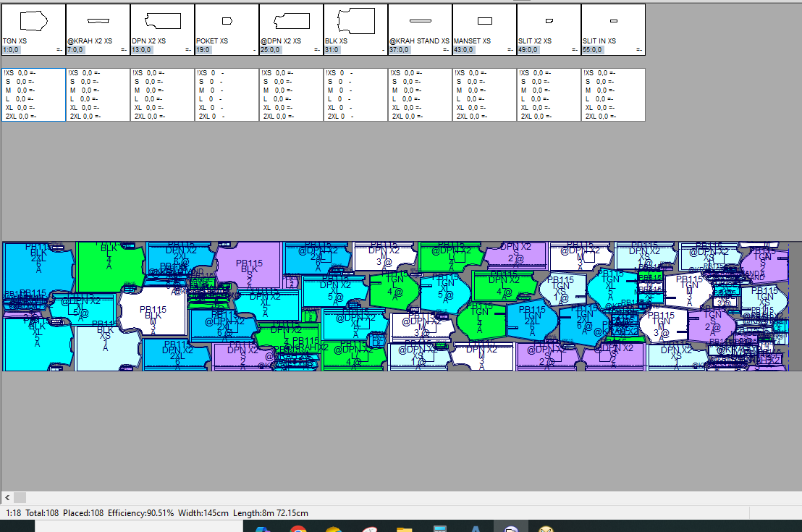Select the green BLK piece at marker top-left
This screenshot has height=532, width=802.
coord(110,268)
